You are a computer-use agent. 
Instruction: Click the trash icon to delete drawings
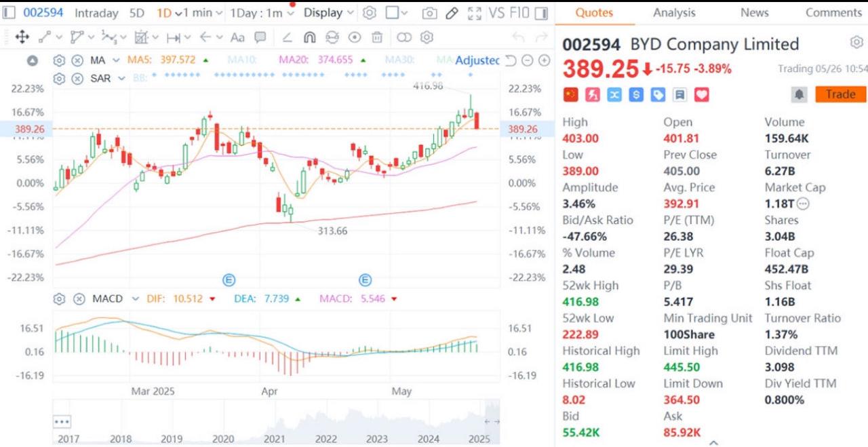pos(377,37)
